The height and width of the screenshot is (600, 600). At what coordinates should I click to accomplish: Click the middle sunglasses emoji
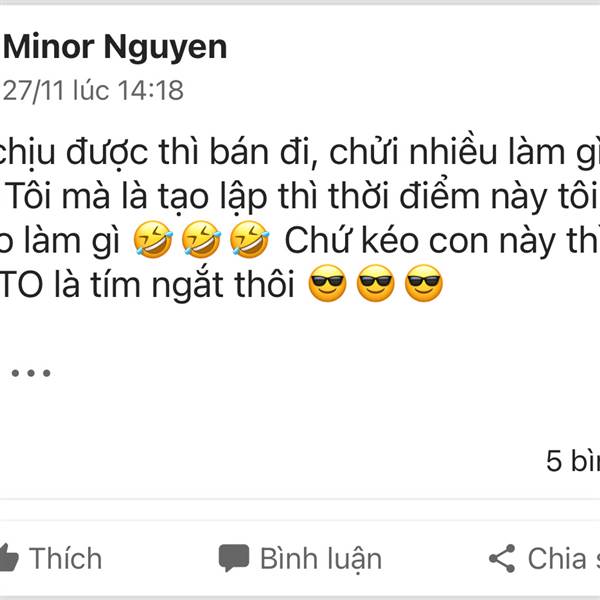375,288
